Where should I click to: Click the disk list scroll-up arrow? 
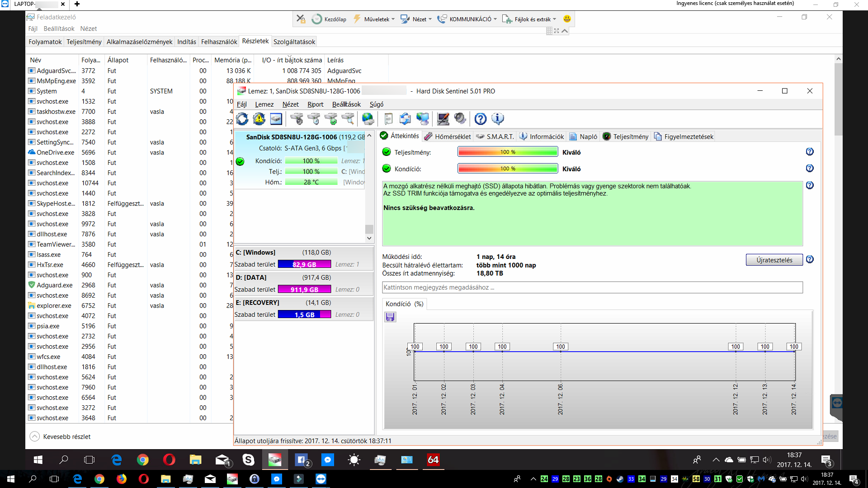click(369, 136)
